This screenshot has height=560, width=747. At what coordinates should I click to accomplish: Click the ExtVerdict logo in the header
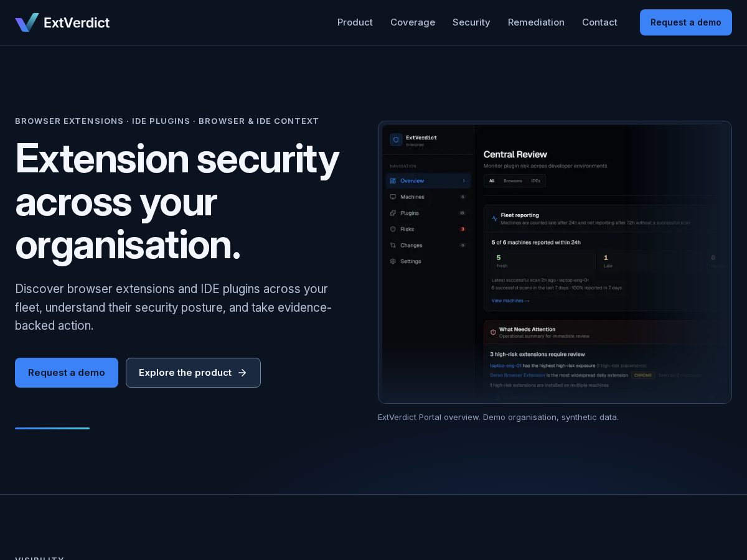62,22
